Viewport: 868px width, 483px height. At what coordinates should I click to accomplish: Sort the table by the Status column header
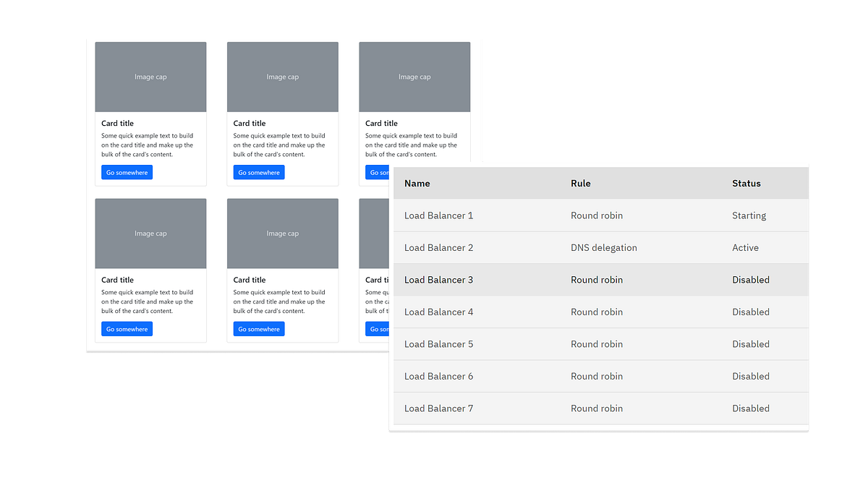click(x=746, y=183)
